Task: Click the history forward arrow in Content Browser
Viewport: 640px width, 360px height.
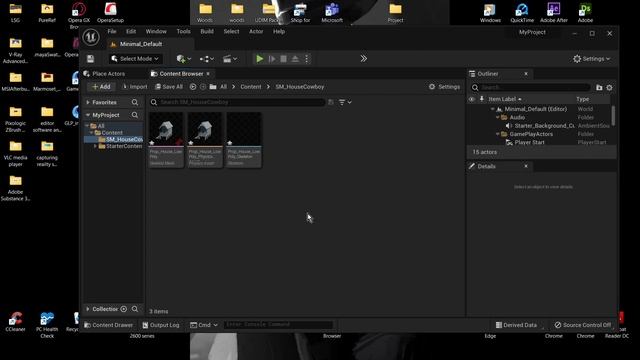Action: [x=202, y=87]
